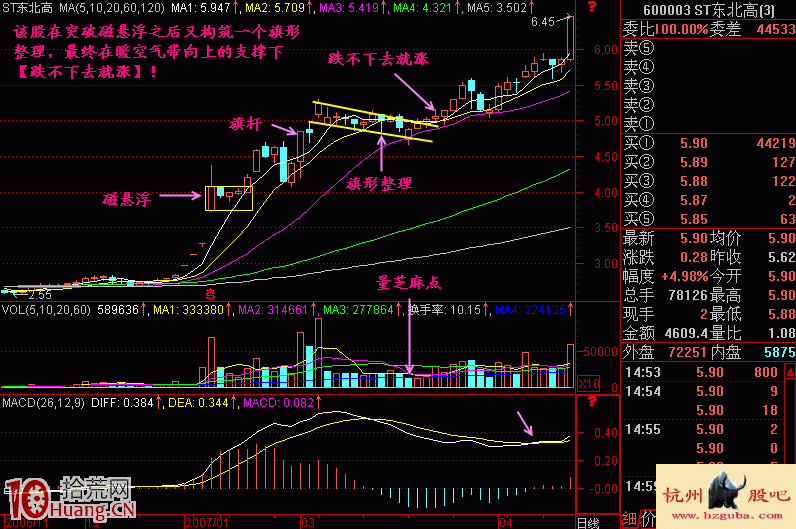Click the X10 volume scale box
This screenshot has width=796, height=529.
(x=588, y=384)
